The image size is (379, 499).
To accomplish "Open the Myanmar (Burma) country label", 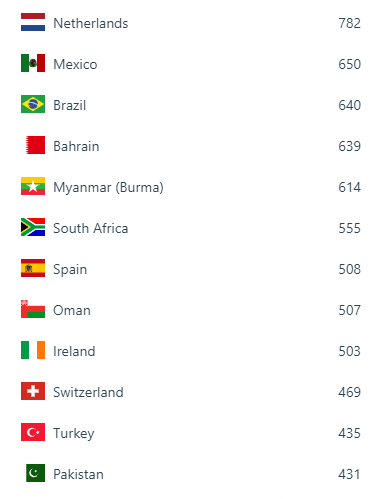I will pyautogui.click(x=108, y=187).
